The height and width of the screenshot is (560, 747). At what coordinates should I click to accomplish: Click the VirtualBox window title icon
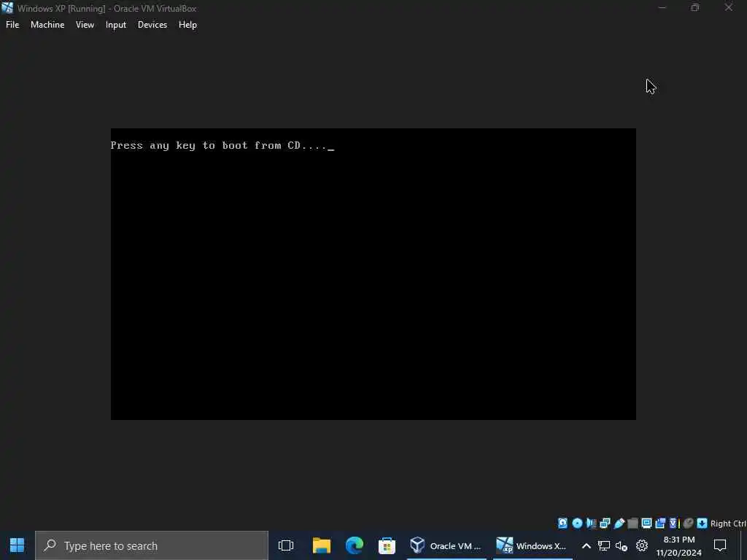tap(7, 7)
